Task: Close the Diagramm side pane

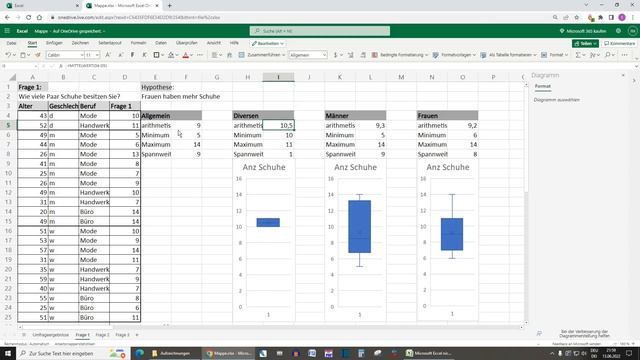Action: click(x=623, y=76)
